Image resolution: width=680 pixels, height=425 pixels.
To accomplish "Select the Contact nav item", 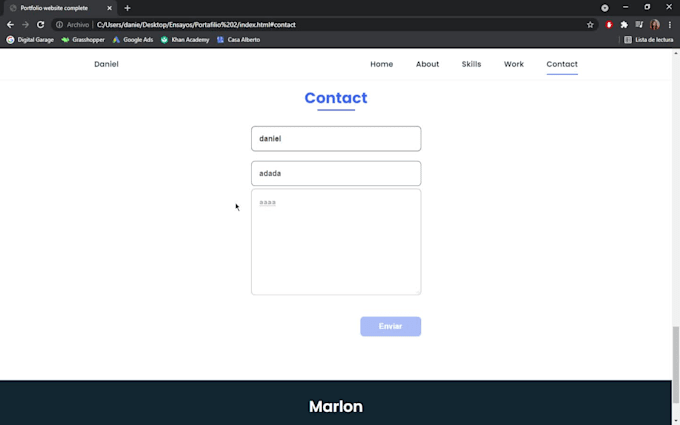I will [562, 64].
